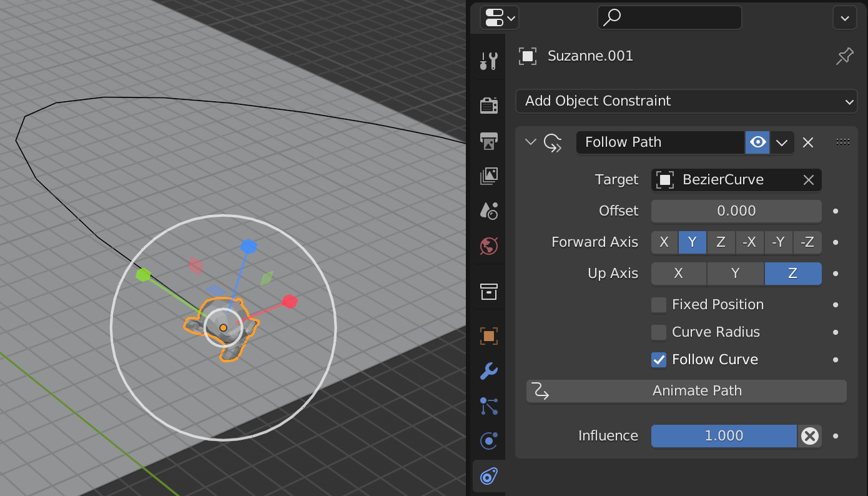Viewport: 868px width, 496px height.
Task: Set Up Axis to Y
Action: click(735, 274)
